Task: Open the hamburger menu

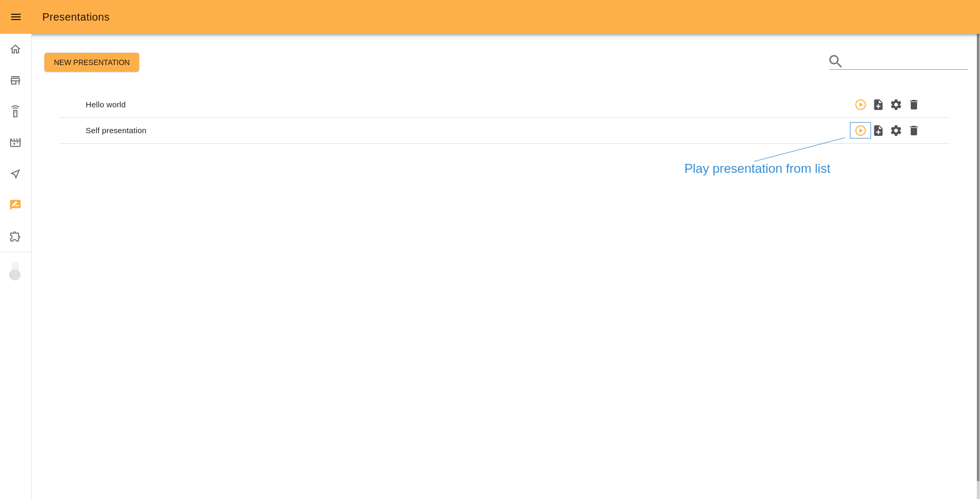Action: (x=16, y=17)
